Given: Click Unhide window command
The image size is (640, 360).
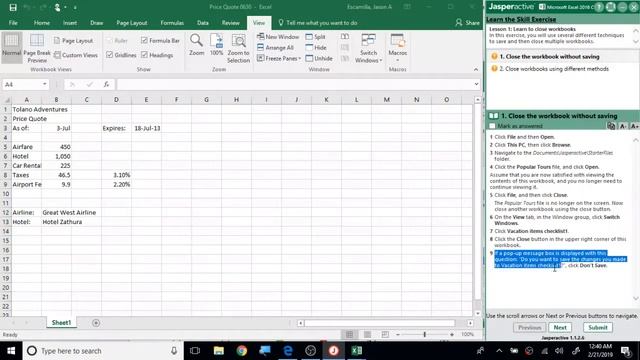Looking at the screenshot, I should click(x=319, y=58).
